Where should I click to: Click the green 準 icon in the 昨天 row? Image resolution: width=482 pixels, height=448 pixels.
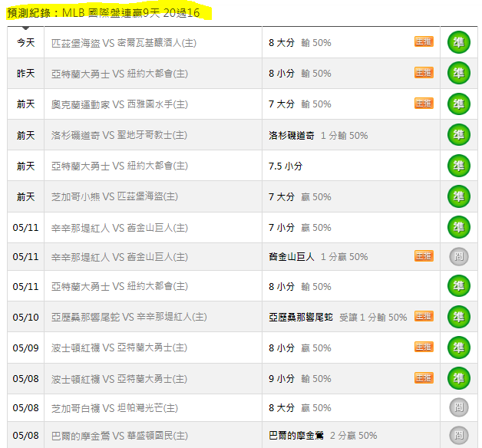[459, 73]
